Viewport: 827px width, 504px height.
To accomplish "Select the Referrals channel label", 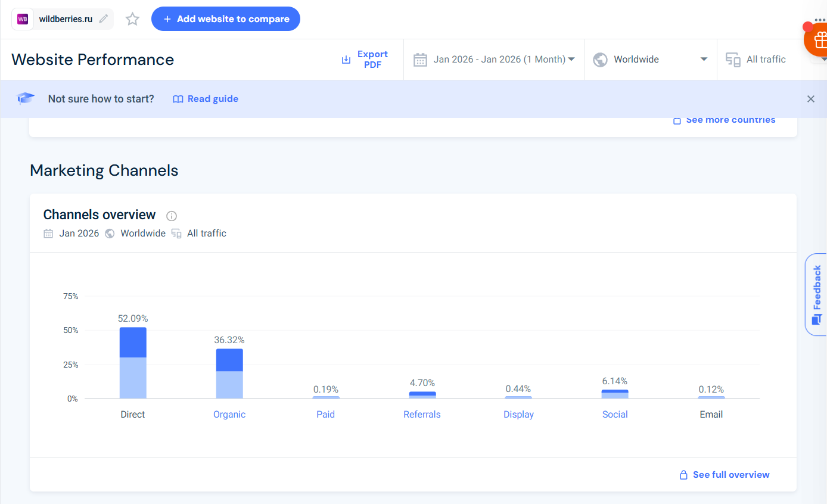I will (422, 415).
